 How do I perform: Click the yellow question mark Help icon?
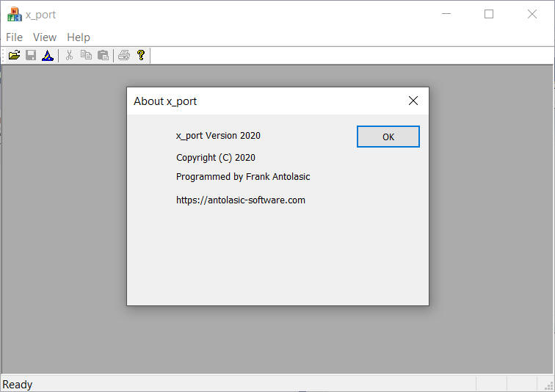point(141,55)
